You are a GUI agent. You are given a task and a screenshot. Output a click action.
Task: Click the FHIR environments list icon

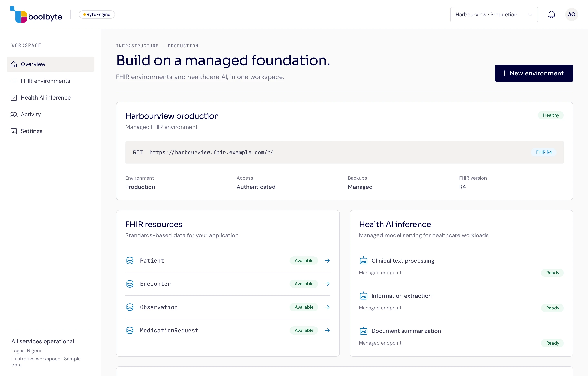click(14, 81)
